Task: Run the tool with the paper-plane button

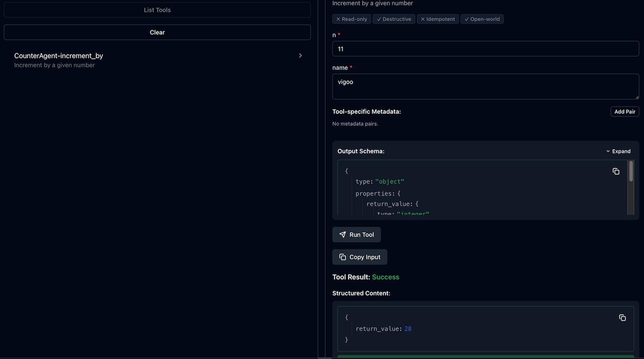Action: pyautogui.click(x=356, y=235)
